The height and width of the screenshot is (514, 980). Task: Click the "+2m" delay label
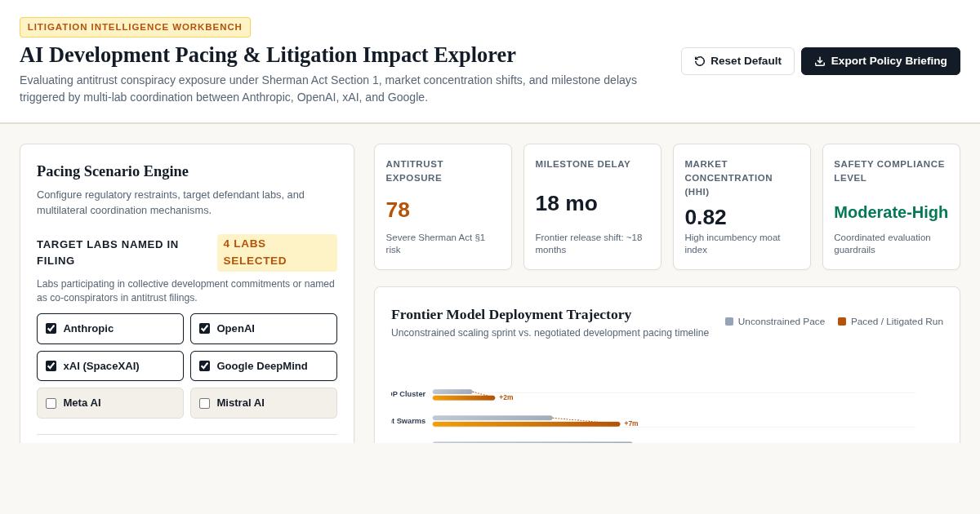point(506,397)
